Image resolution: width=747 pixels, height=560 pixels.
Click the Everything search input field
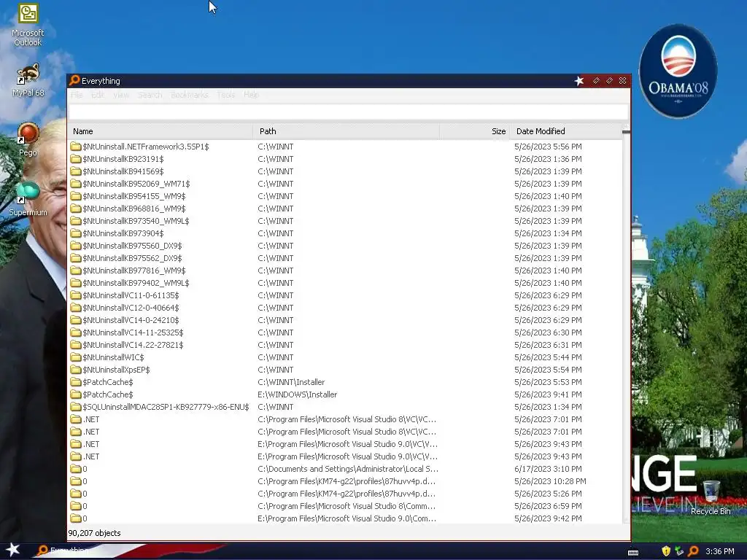click(x=348, y=112)
